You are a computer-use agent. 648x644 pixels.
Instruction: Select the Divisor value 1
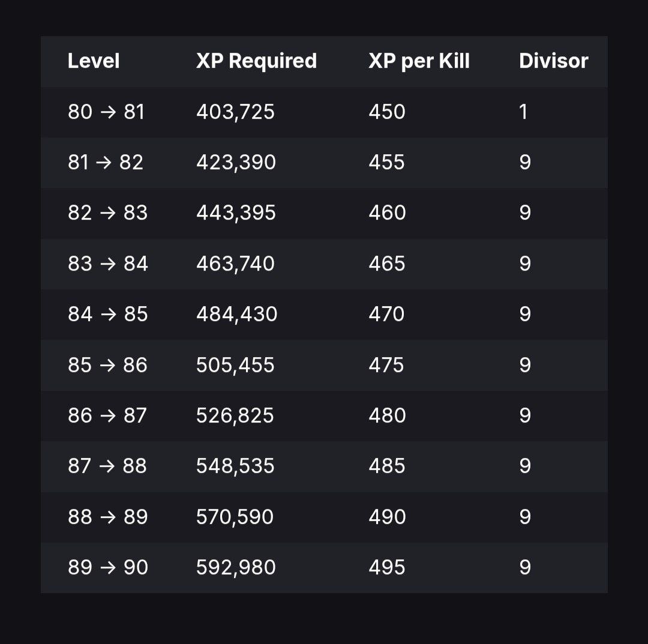523,112
